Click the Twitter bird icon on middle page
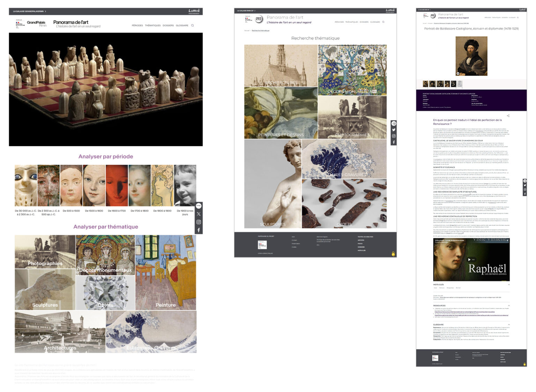The width and height of the screenshot is (536, 392). click(394, 130)
